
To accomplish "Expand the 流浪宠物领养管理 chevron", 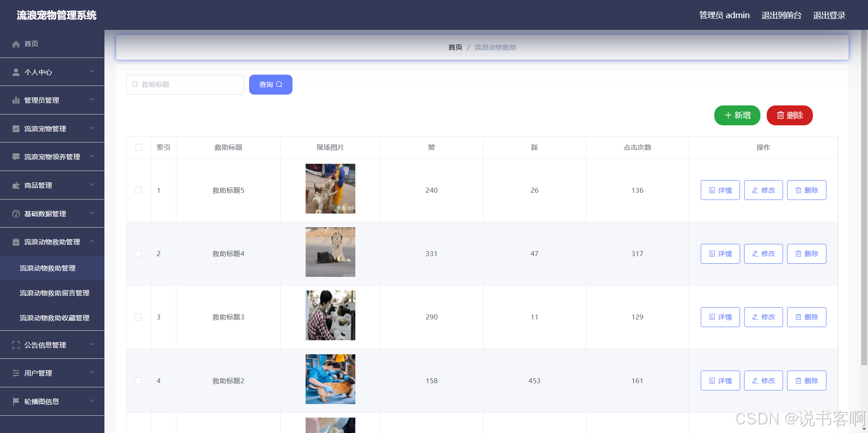I will tap(92, 156).
